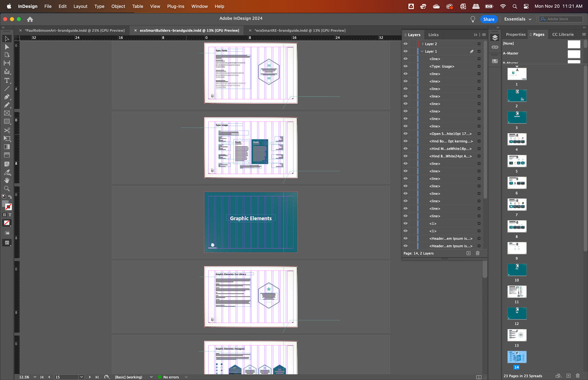
Task: Open the Layers panel flyout menu
Action: click(484, 35)
